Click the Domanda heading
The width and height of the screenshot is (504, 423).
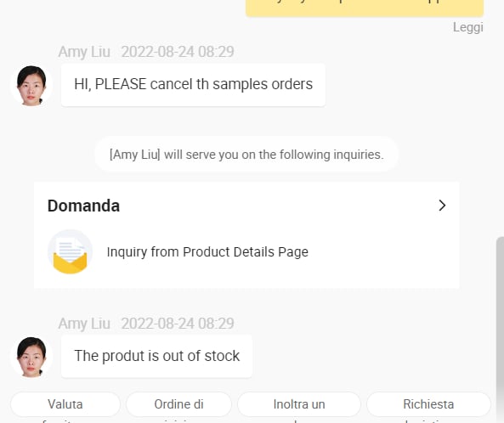(x=83, y=206)
